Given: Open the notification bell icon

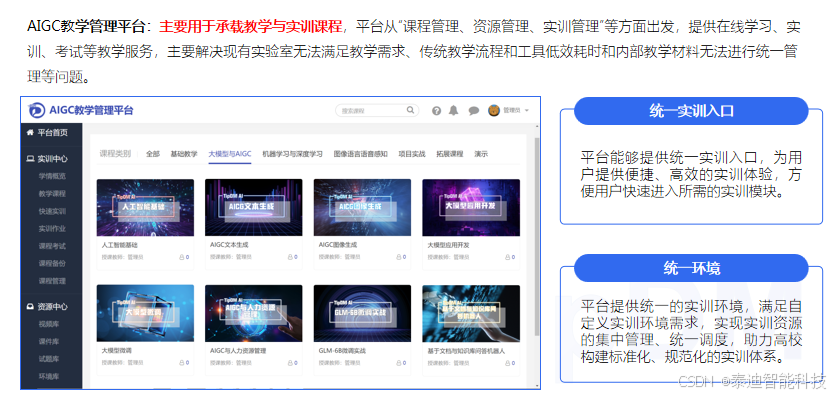Looking at the screenshot, I should (x=454, y=111).
